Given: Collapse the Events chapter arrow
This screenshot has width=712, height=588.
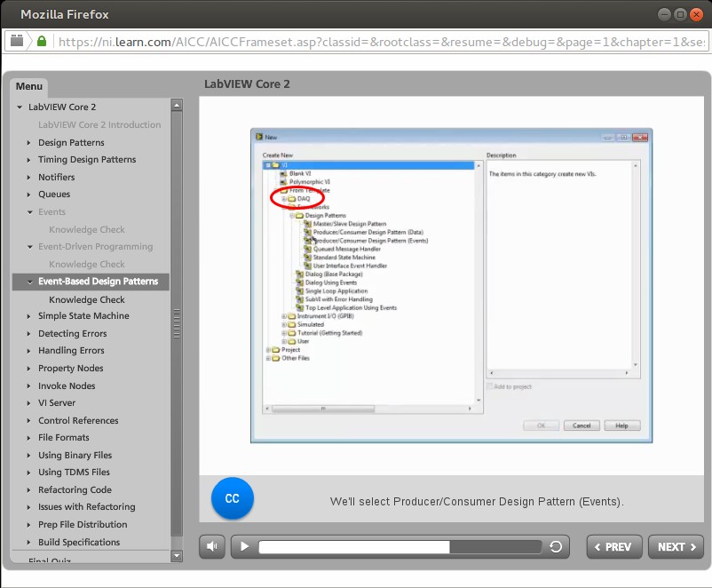Looking at the screenshot, I should click(30, 212).
